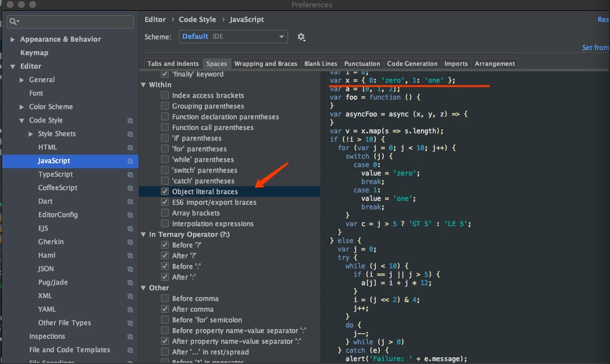610x364 pixels.
Task: Select Font settings item
Action: coord(36,93)
